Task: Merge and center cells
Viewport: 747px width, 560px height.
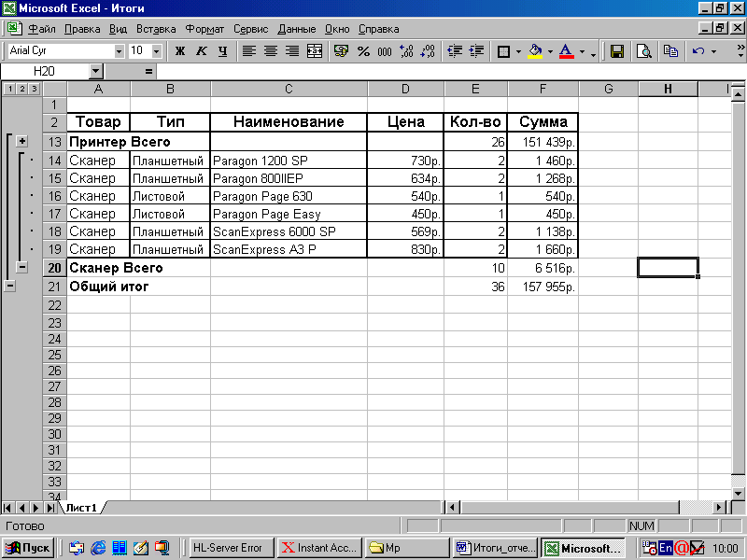Action: pos(314,51)
